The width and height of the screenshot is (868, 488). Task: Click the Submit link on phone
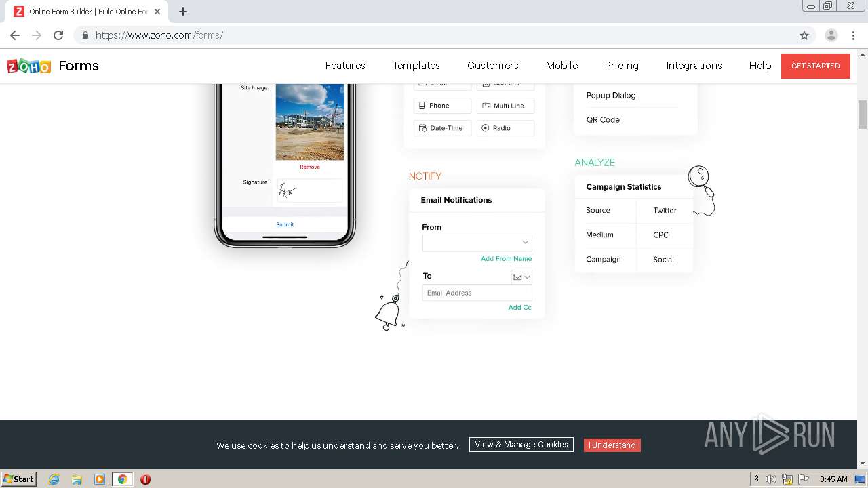285,224
